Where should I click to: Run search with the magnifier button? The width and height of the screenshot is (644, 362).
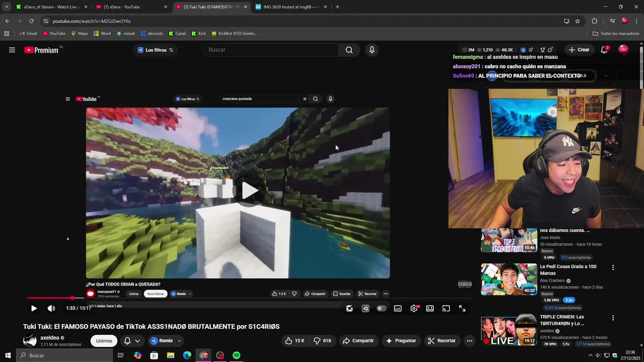349,50
